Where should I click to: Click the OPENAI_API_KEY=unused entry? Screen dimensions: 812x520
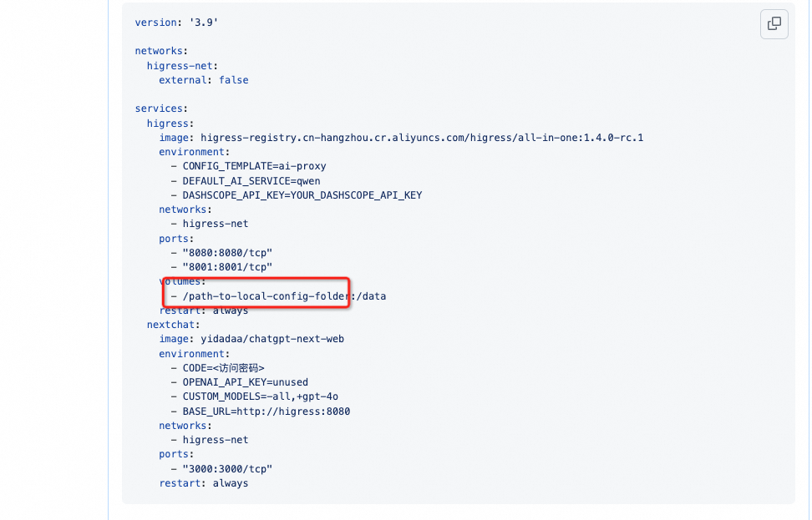click(240, 383)
